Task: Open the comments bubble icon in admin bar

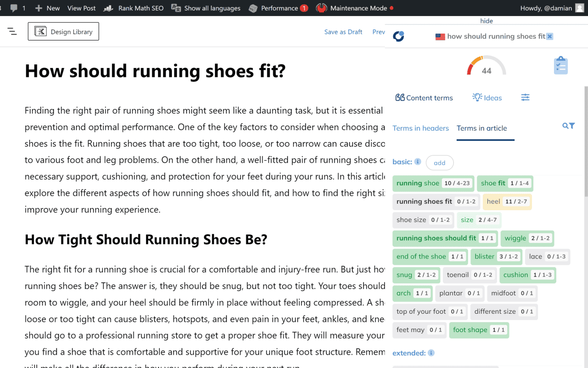Action: click(x=14, y=8)
